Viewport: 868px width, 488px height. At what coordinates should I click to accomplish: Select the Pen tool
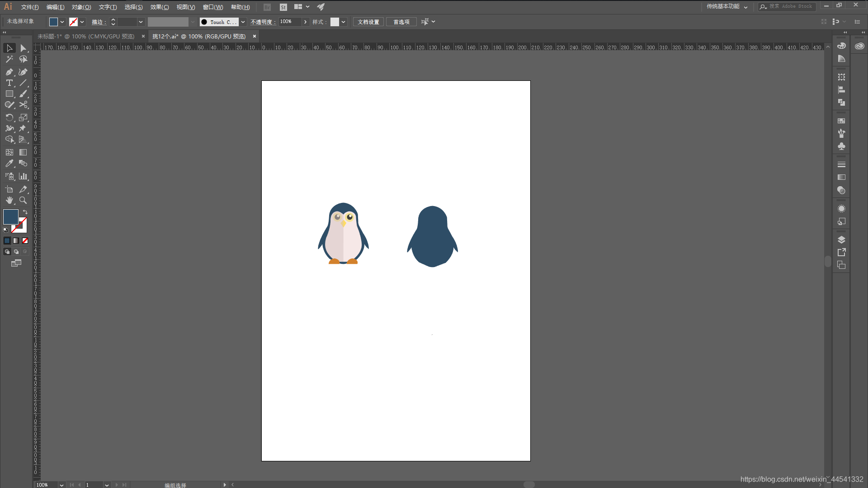[9, 72]
